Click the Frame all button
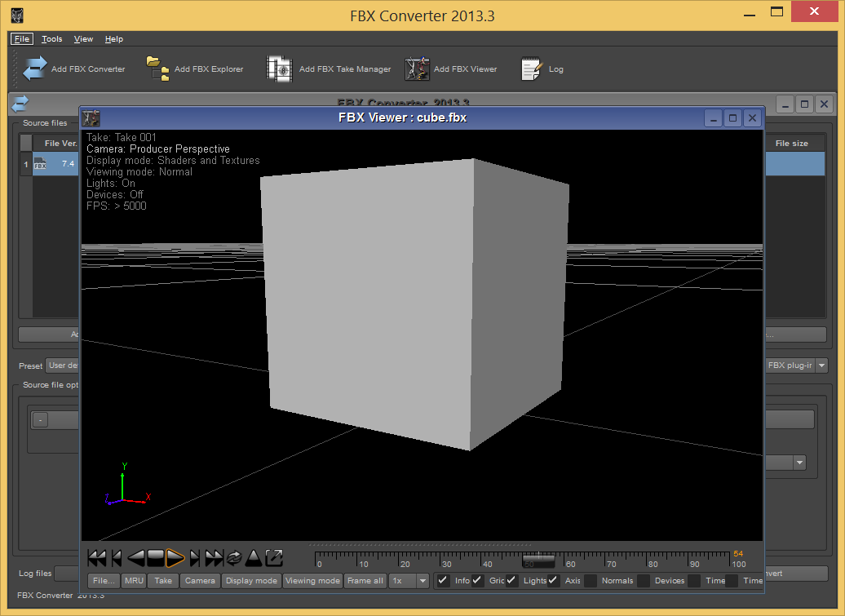The width and height of the screenshot is (845, 616). (365, 581)
